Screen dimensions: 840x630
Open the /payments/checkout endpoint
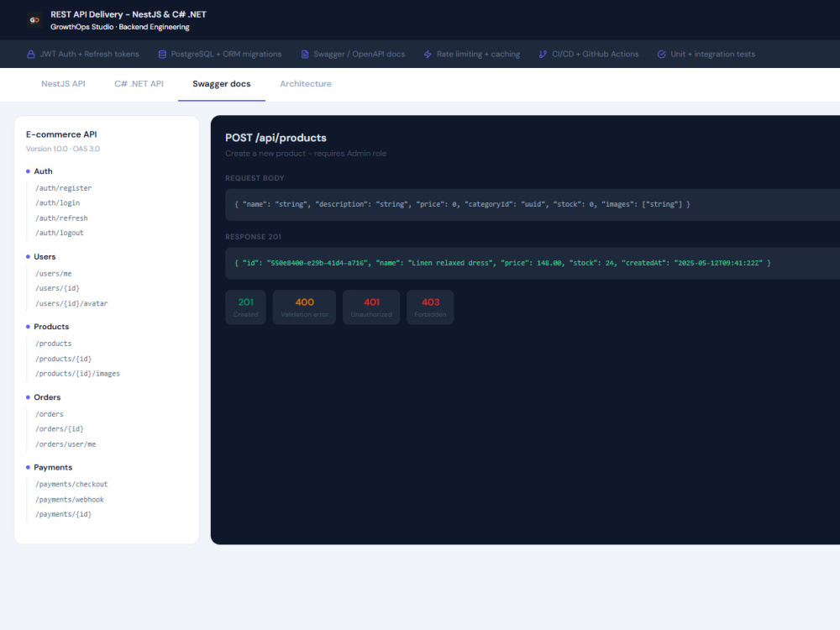click(71, 485)
